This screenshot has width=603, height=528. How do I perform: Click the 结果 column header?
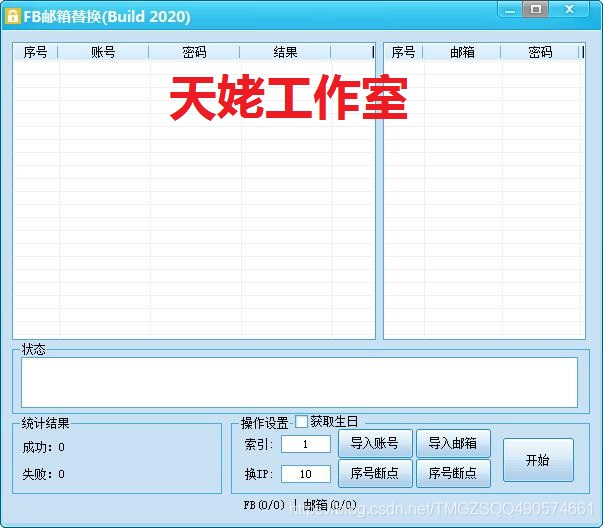285,52
